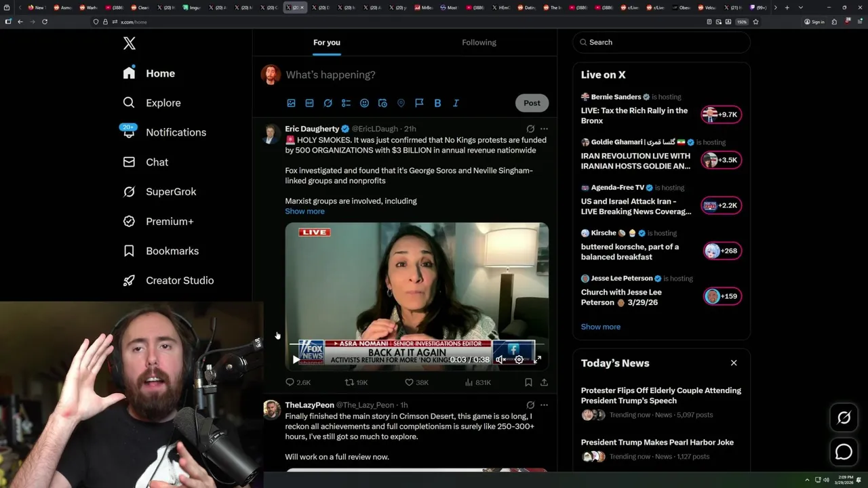Open Chat in the sidebar
This screenshot has width=868, height=488.
pos(145,162)
